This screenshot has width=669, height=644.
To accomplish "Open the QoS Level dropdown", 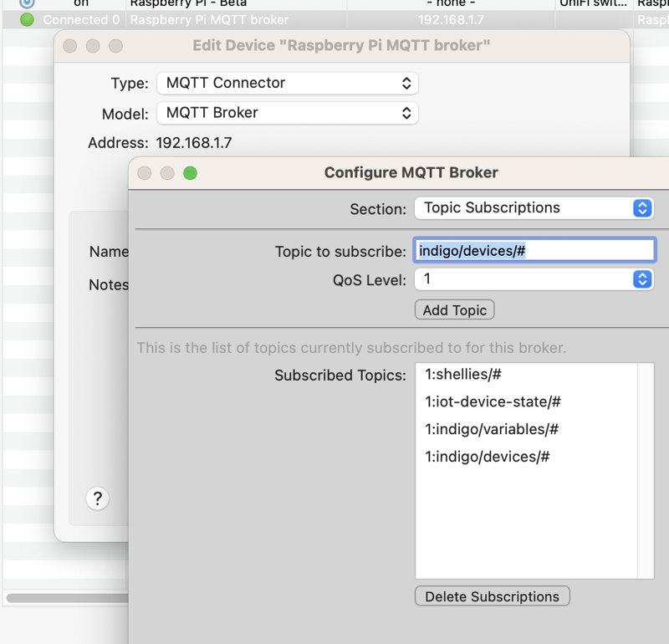I will pos(534,279).
